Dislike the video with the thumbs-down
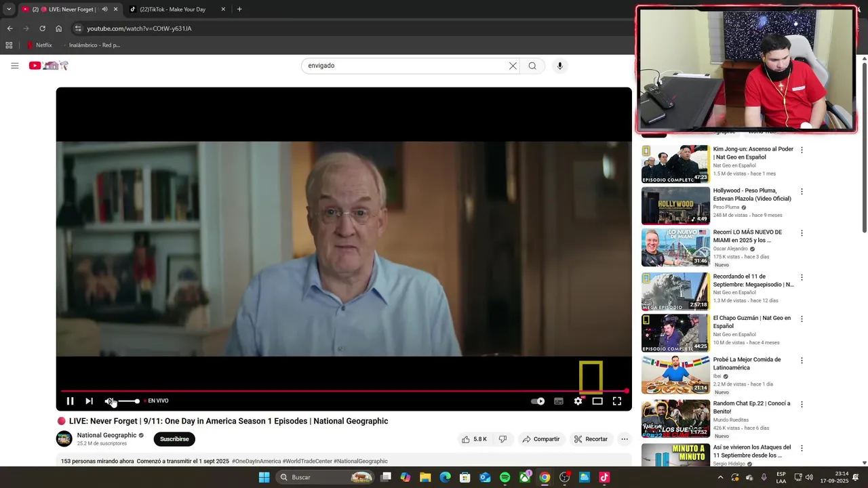Viewport: 868px width, 488px height. [x=502, y=439]
